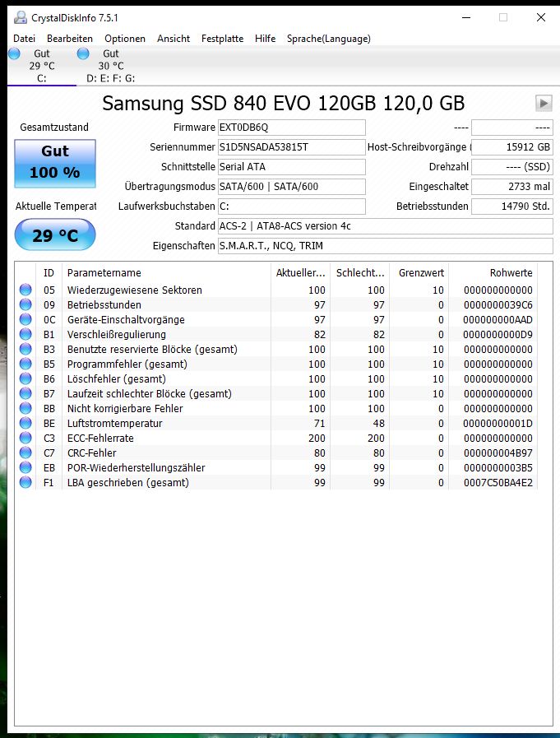The image size is (560, 738).
Task: Click status orb of Nicht korrigierbare Fehler row
Action: pyautogui.click(x=25, y=409)
